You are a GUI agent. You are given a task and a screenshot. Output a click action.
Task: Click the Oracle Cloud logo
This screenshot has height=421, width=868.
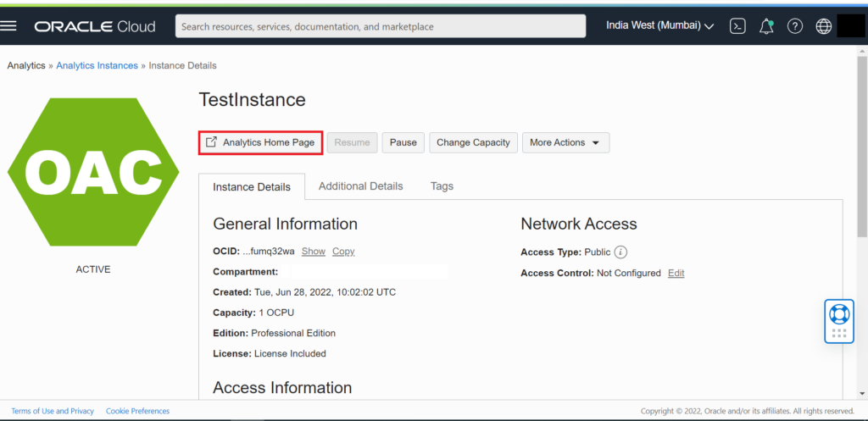click(95, 26)
